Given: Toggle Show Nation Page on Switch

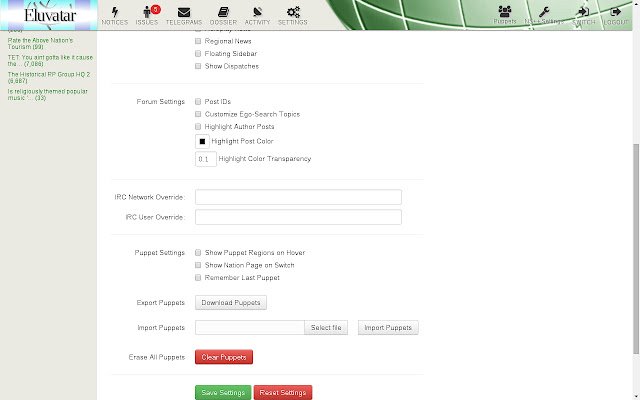Looking at the screenshot, I should tap(198, 265).
